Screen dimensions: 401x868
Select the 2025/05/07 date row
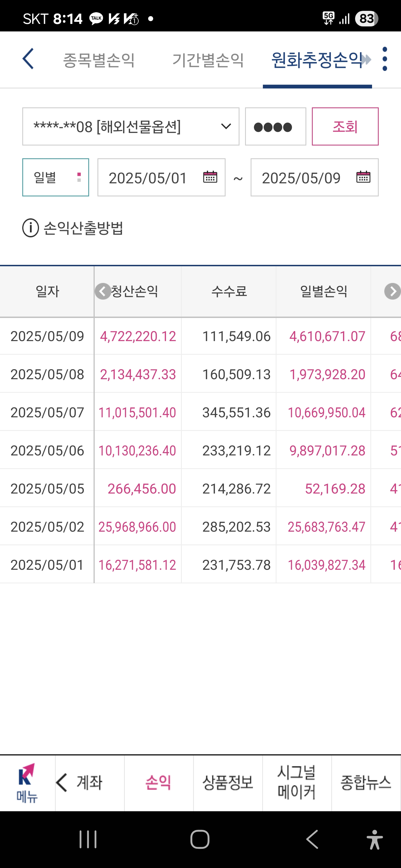point(47,412)
